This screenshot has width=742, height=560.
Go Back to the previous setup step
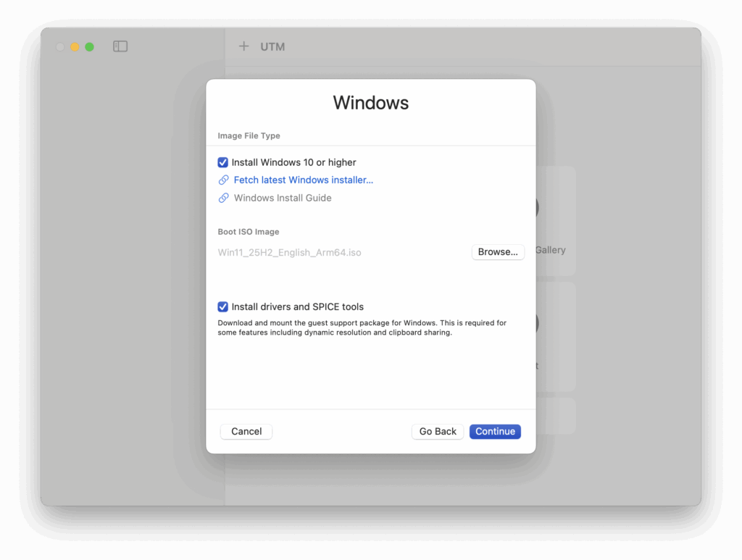(438, 431)
